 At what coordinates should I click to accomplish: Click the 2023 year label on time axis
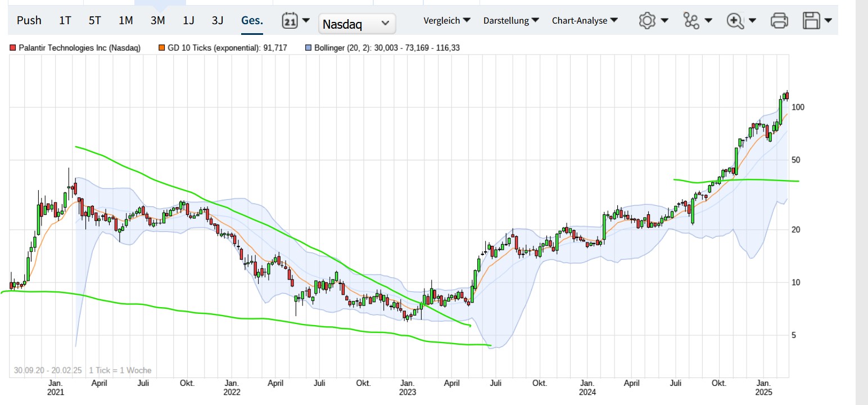(408, 392)
